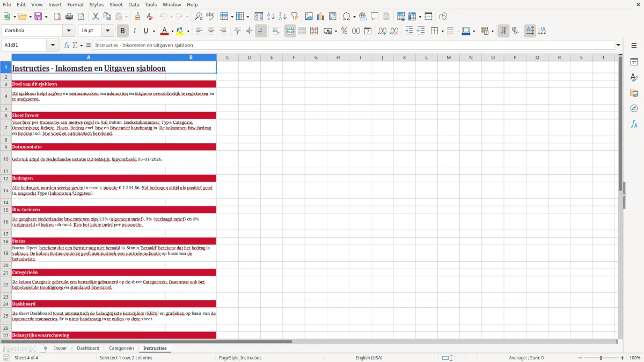
Task: Remove a decimal place
Action: click(x=394, y=31)
